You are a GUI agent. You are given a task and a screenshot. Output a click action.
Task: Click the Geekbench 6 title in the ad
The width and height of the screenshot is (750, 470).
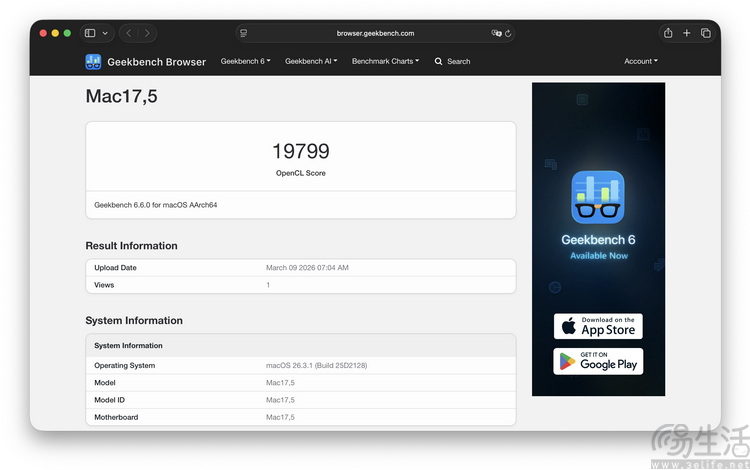point(598,240)
